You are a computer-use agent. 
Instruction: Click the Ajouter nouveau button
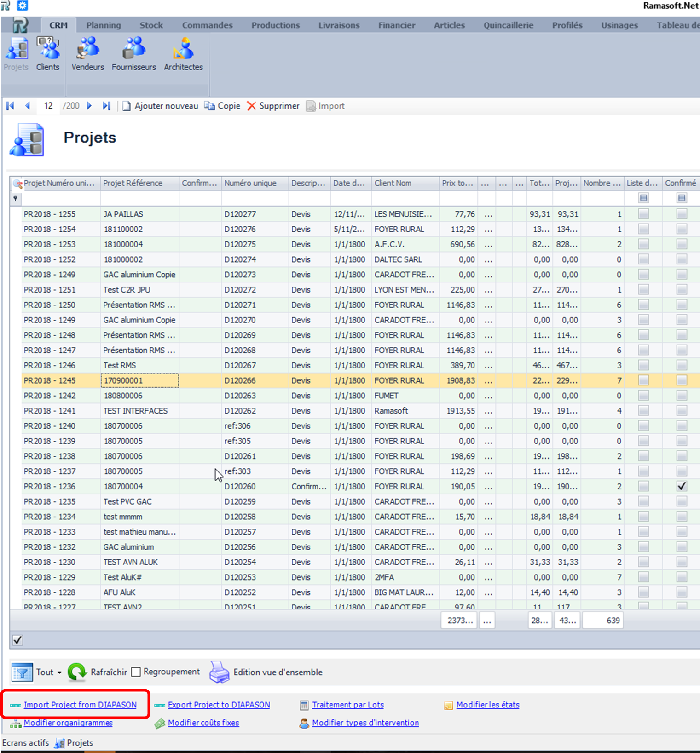[x=160, y=106]
